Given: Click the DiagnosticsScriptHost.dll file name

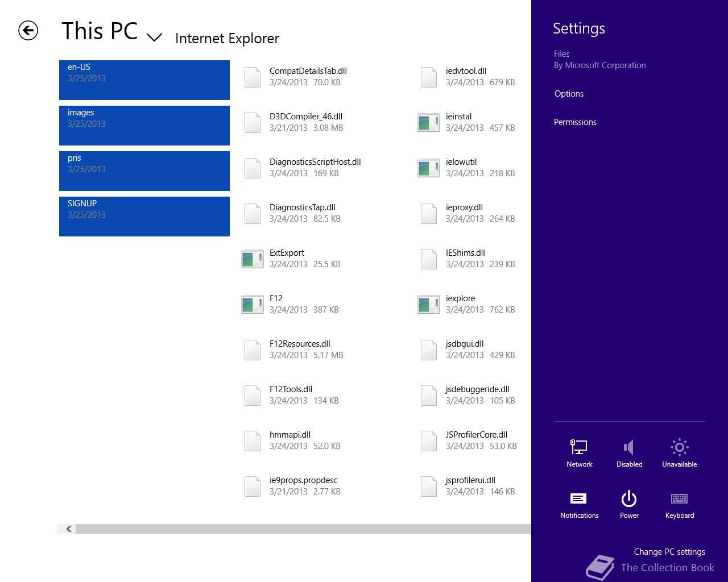Looking at the screenshot, I should click(315, 162).
